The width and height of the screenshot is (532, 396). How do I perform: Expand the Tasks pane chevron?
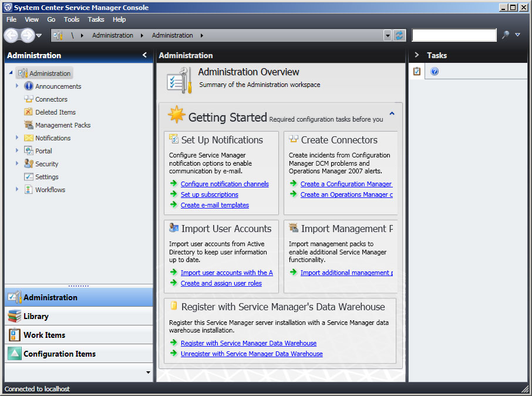click(x=417, y=55)
